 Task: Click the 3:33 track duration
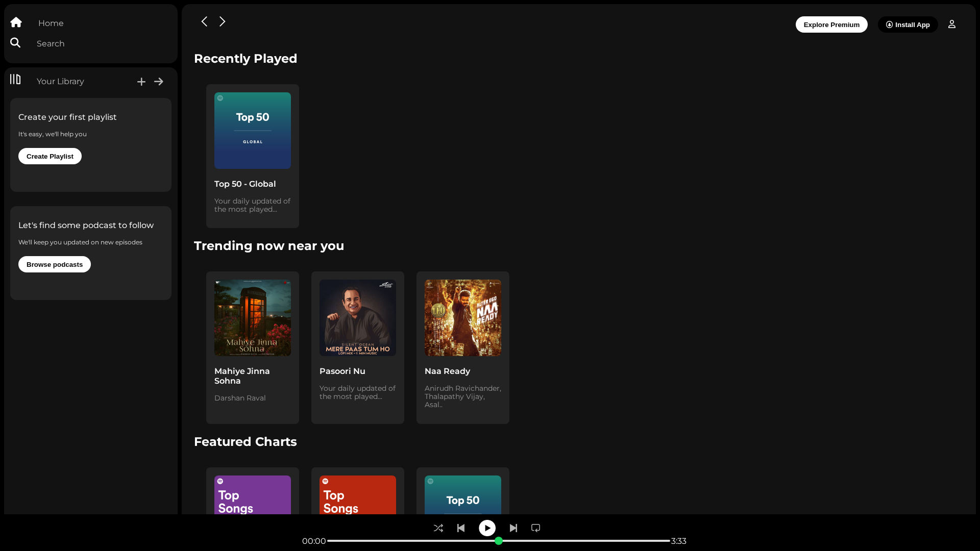tap(678, 541)
